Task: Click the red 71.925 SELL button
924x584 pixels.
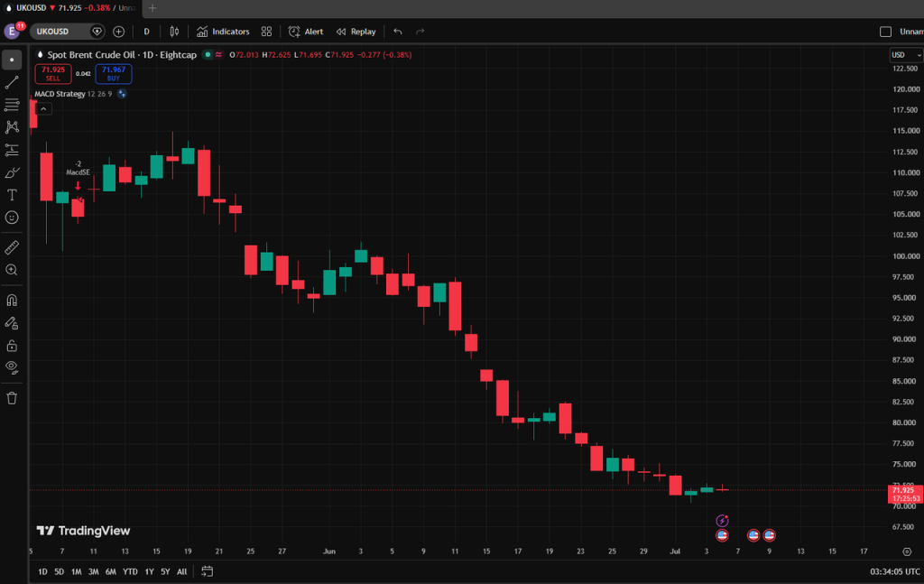Action: 53,74
